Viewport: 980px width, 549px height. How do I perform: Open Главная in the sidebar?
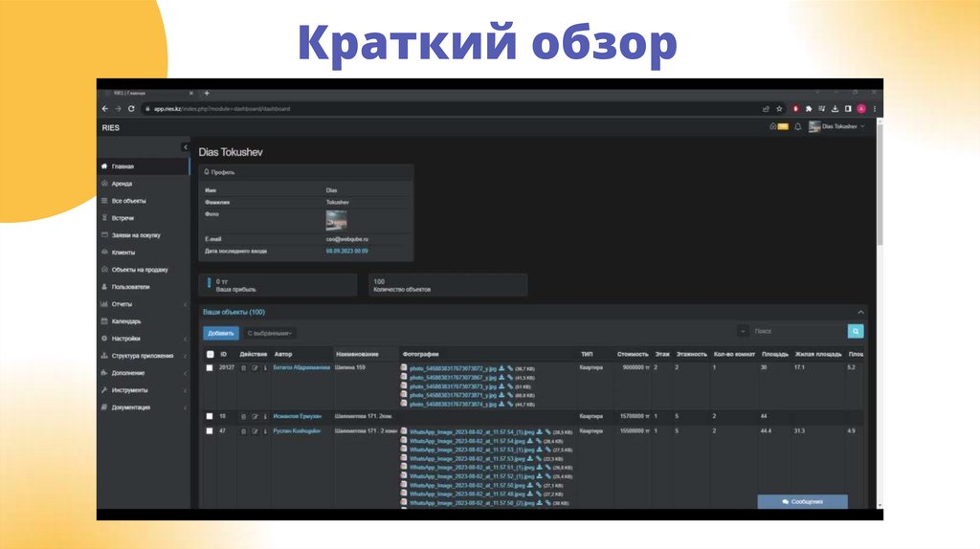[144, 166]
